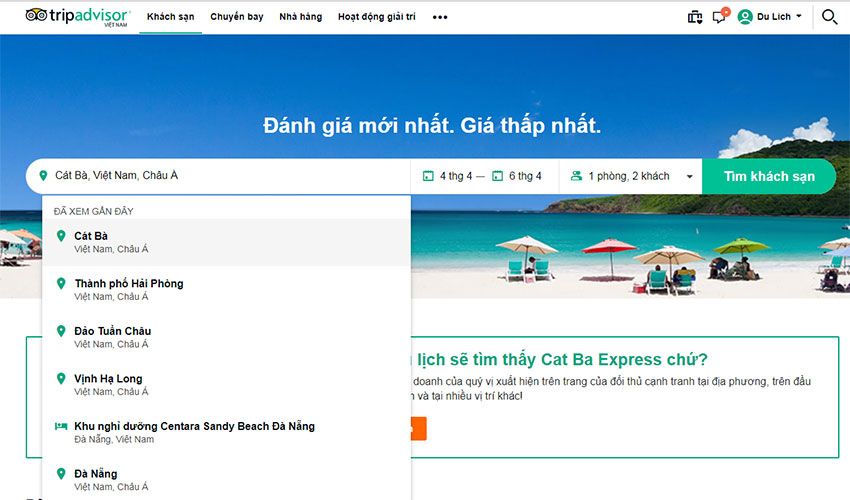Switch to the Khách sạn tab
This screenshot has height=500, width=850.
pos(170,17)
